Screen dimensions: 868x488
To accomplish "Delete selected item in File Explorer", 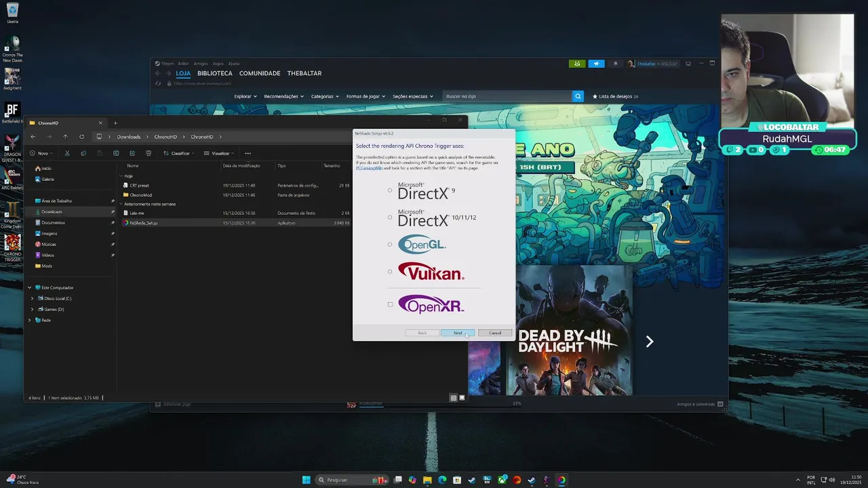I will [149, 153].
